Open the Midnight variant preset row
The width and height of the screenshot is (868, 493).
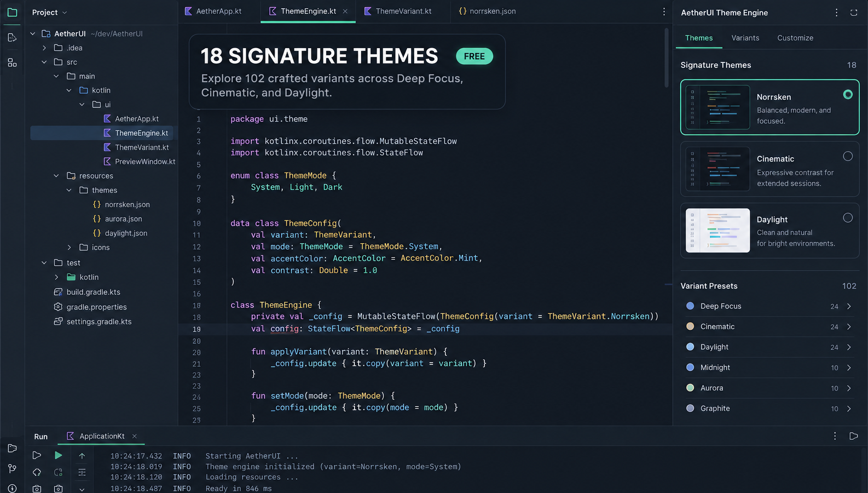coord(769,368)
